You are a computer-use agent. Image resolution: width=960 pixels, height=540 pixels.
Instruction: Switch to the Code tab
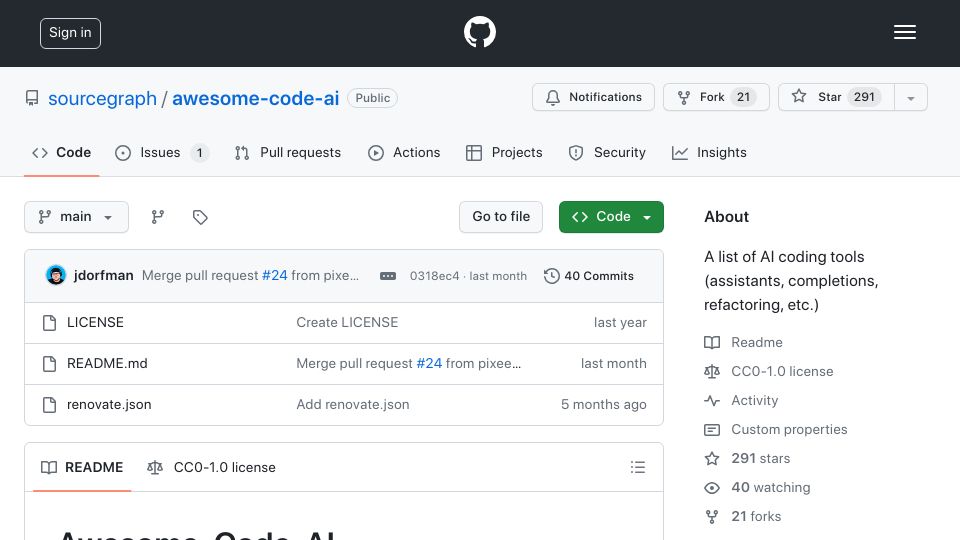tap(61, 152)
